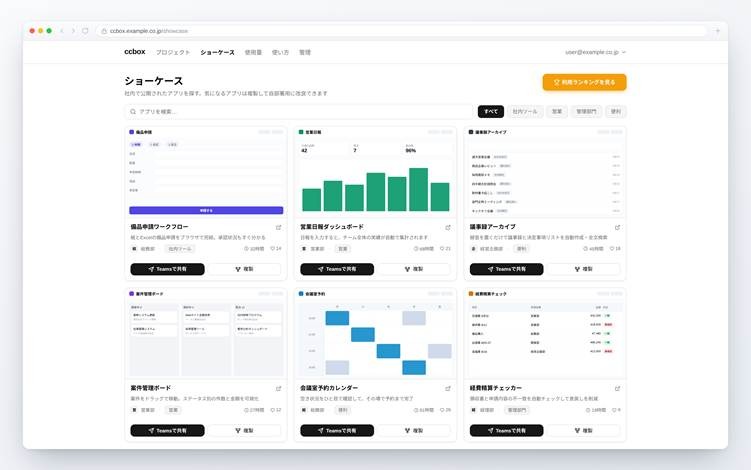Click the browser sidebar icon beside navigation arrows

(85, 31)
